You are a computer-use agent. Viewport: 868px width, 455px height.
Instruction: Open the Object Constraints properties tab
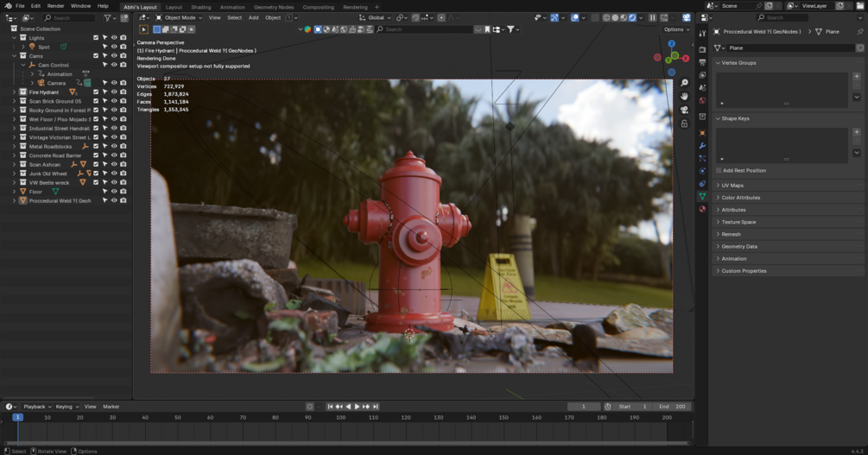coord(702,183)
